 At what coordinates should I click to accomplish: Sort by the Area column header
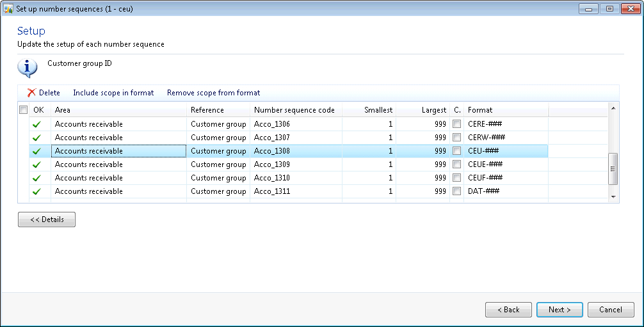point(118,110)
